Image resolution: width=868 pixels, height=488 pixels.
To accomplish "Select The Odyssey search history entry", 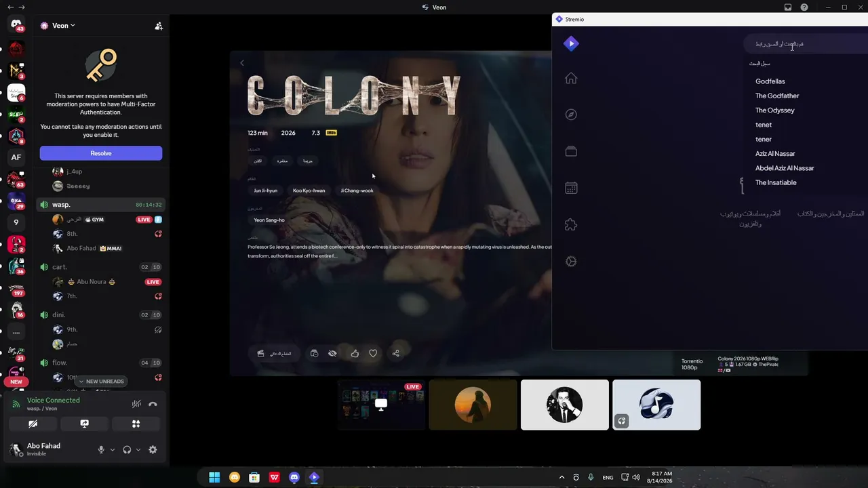I will 775,110.
